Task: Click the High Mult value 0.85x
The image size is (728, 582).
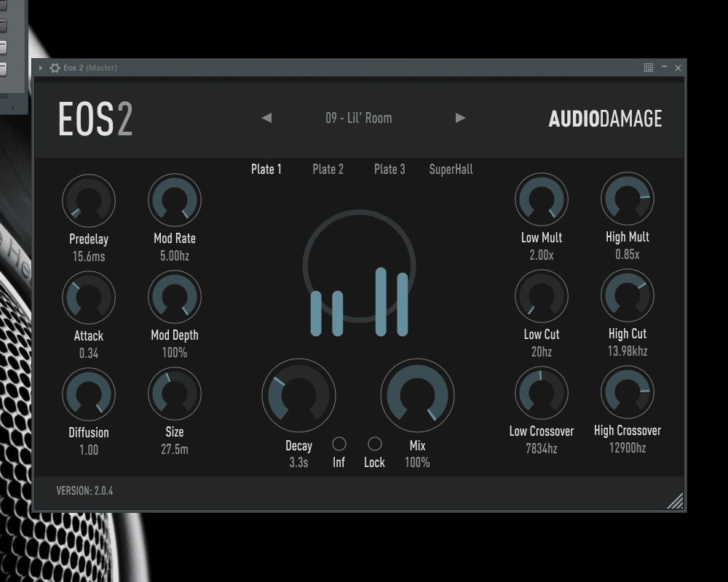Action: [628, 255]
